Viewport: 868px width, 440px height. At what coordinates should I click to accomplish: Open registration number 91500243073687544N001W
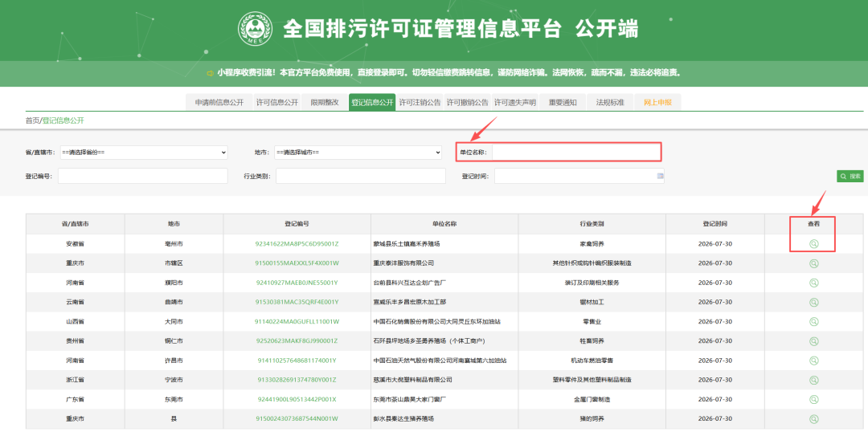coord(297,419)
